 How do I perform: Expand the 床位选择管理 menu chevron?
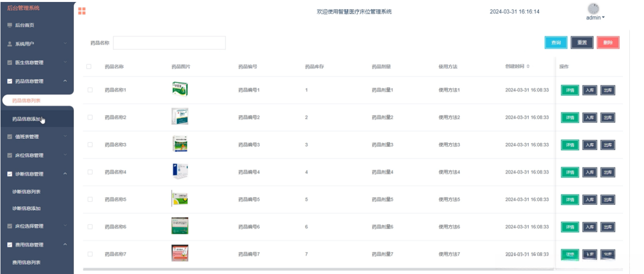(x=65, y=226)
